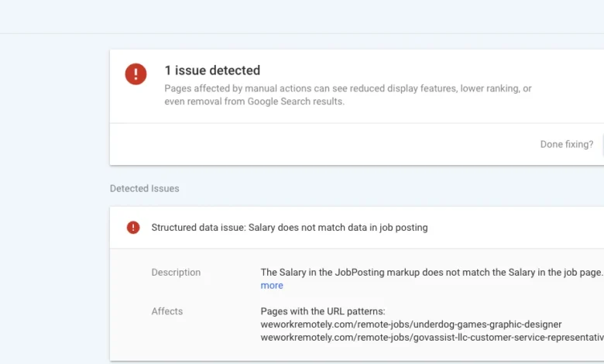This screenshot has height=364, width=604.
Task: Click the 'Description' field label
Action: [x=176, y=273]
